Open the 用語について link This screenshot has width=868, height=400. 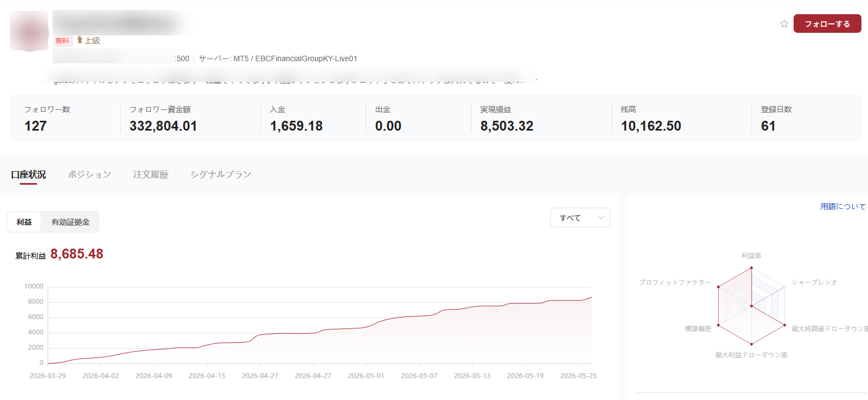(x=843, y=207)
